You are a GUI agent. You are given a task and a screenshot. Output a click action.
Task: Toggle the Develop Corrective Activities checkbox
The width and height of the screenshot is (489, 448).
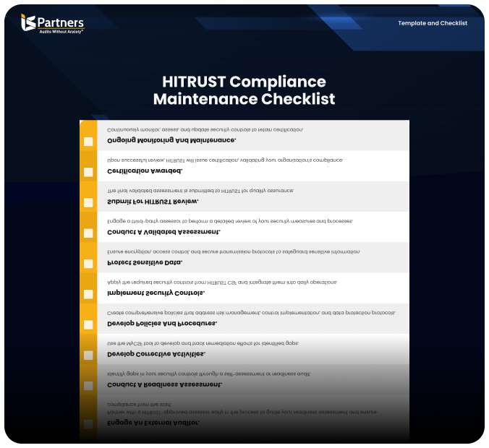88,356
